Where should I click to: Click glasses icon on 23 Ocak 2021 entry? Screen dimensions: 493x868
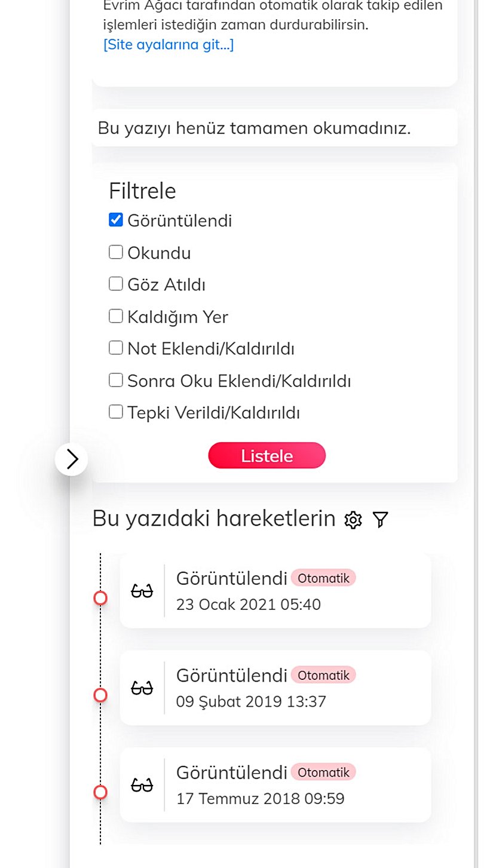click(x=142, y=591)
